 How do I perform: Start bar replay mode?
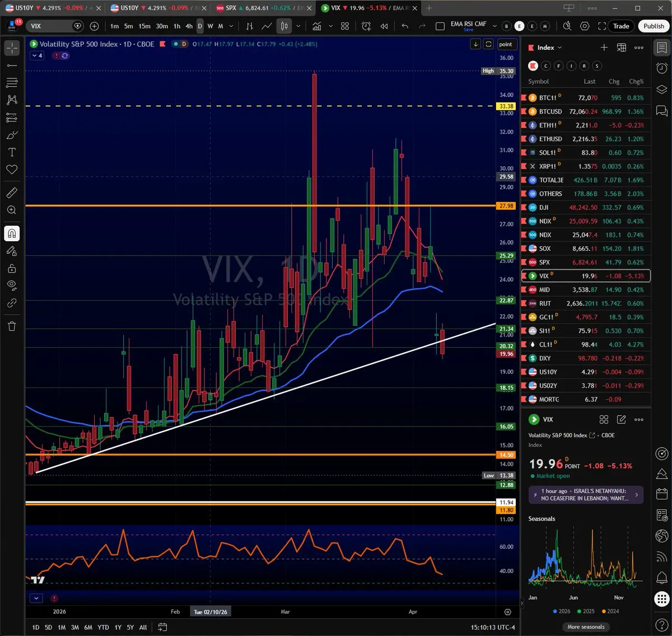384,26
